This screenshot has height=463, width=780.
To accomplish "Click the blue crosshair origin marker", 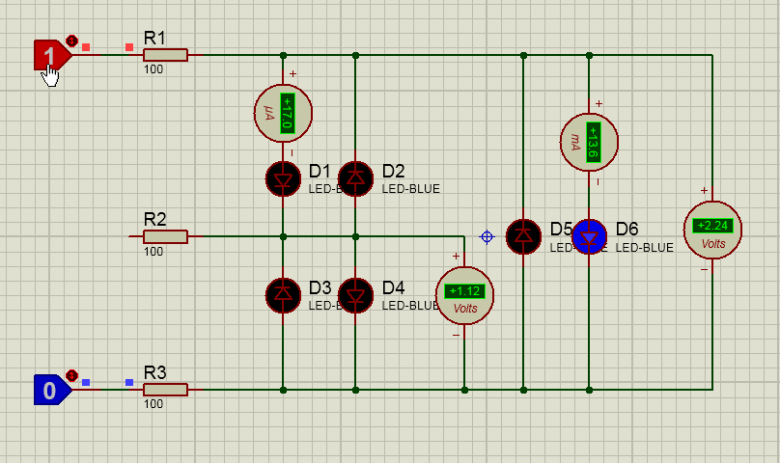I will [x=487, y=237].
